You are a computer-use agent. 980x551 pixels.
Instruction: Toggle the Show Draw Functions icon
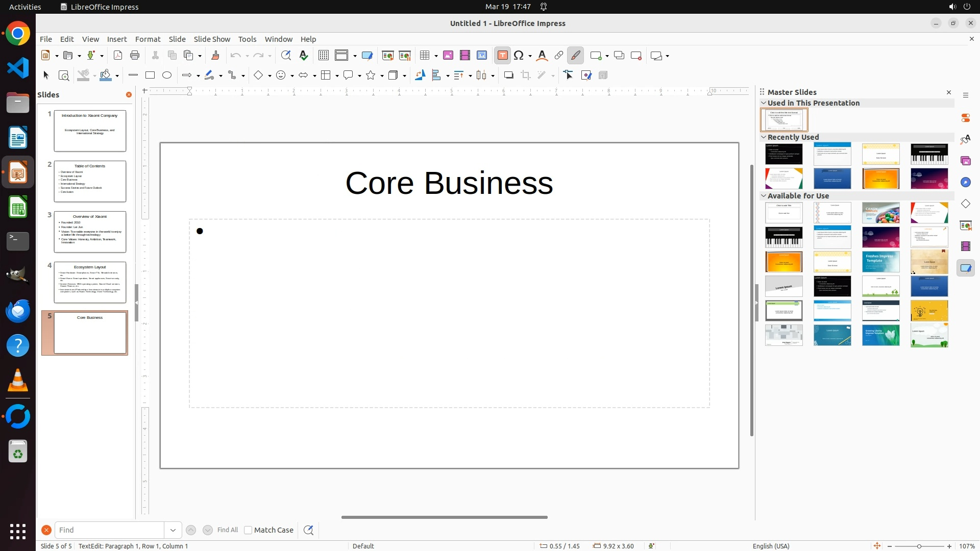pos(575,56)
